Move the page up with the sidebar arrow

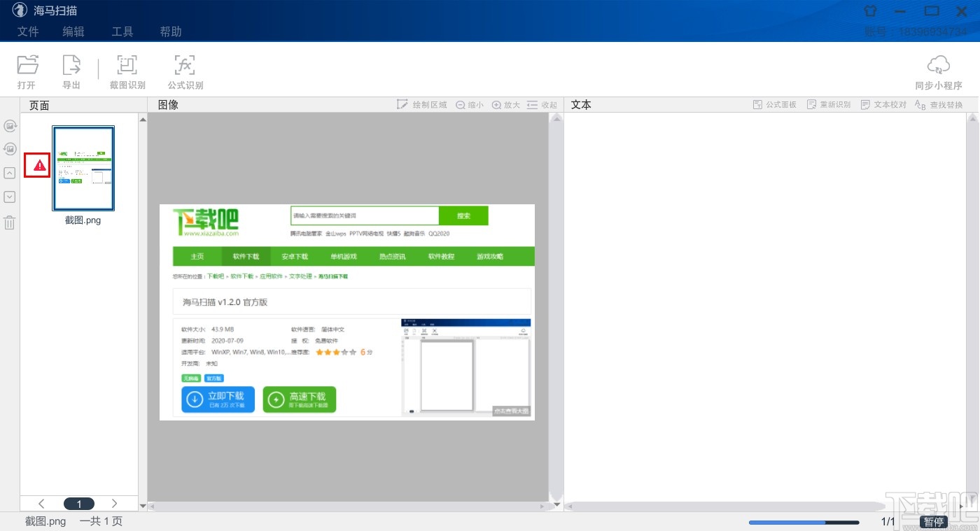coord(10,173)
